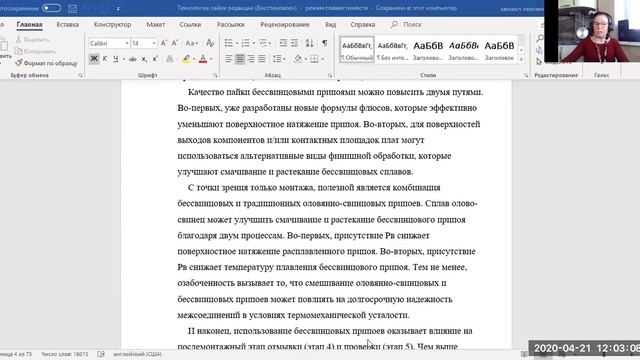Copy selection (Копировать)

coord(35,51)
